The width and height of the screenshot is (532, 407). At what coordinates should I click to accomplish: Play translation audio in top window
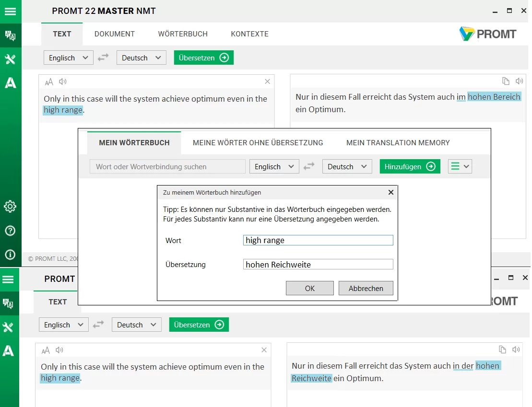pyautogui.click(x=519, y=81)
